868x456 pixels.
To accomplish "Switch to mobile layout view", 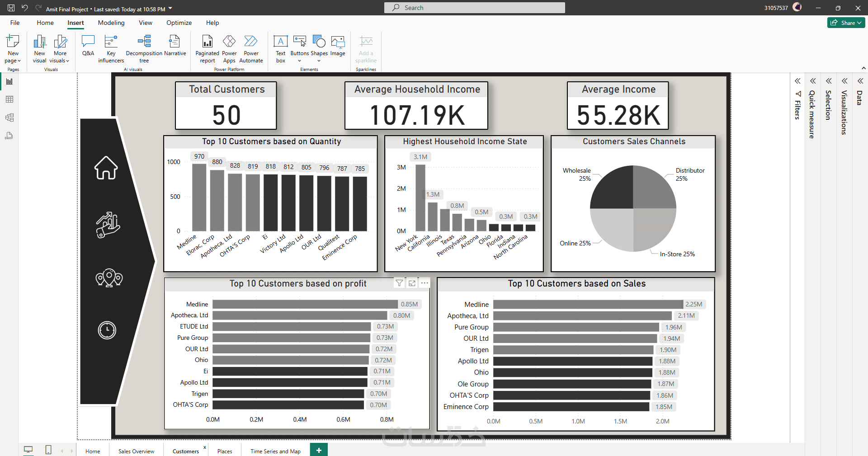I will tap(48, 450).
